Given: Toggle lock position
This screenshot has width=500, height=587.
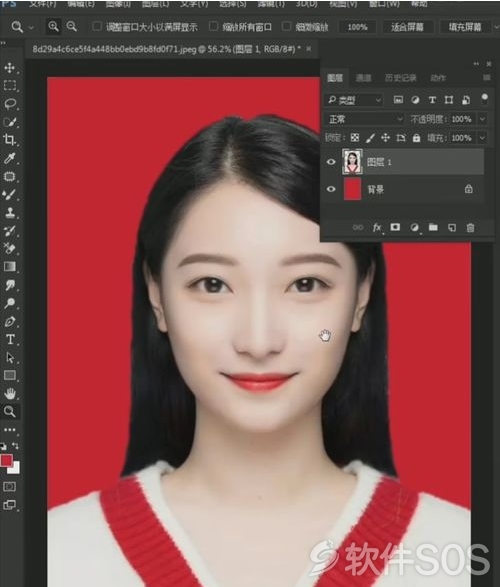Looking at the screenshot, I should click(x=385, y=138).
